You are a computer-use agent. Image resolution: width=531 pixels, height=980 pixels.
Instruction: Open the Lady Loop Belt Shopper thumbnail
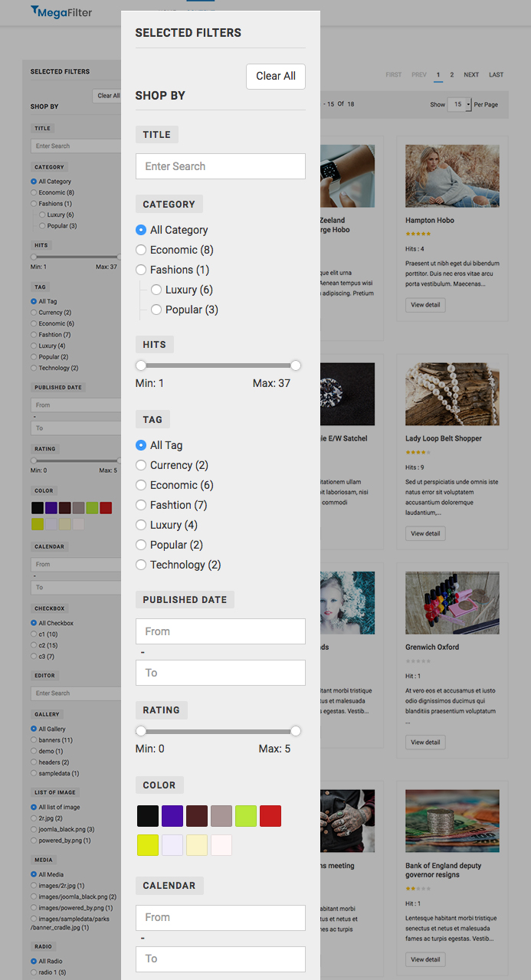coord(452,394)
